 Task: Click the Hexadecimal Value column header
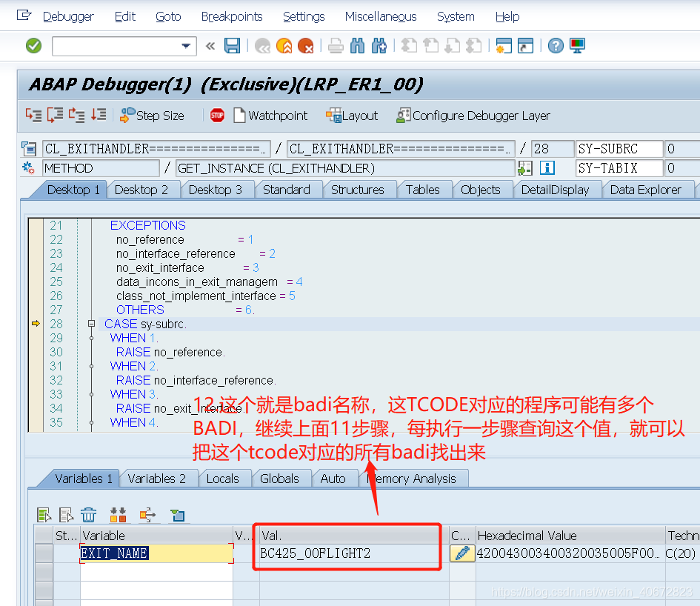(x=570, y=536)
